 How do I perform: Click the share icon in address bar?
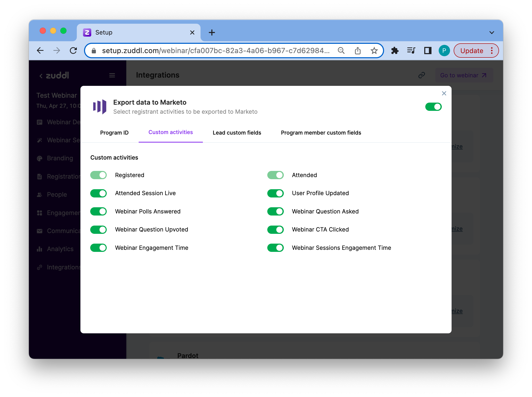coord(358,51)
